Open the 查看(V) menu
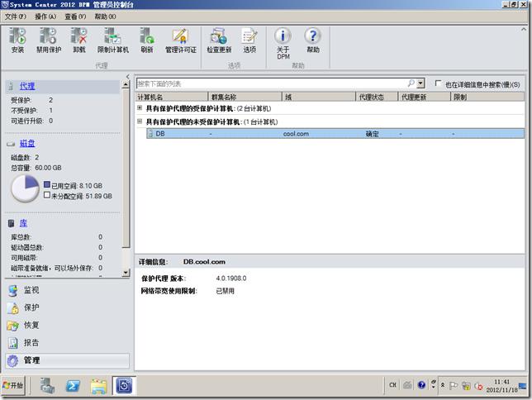Viewport: 532px width, 400px height. click(76, 17)
